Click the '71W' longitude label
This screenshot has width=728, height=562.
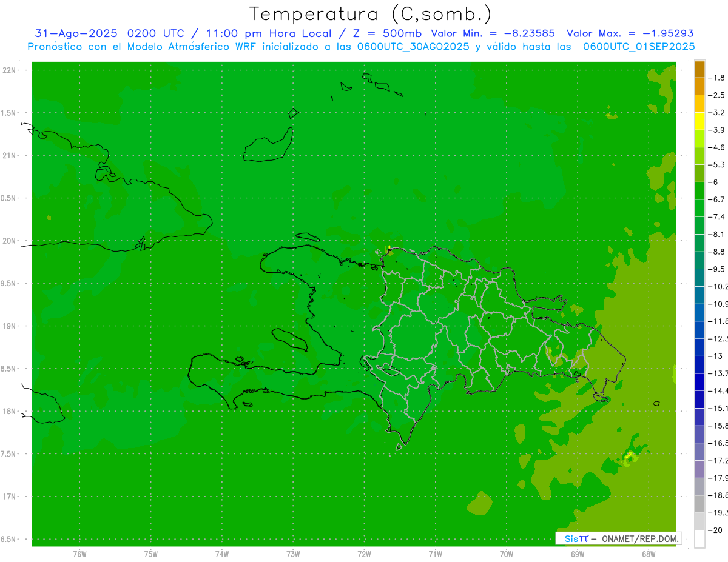[x=435, y=554]
